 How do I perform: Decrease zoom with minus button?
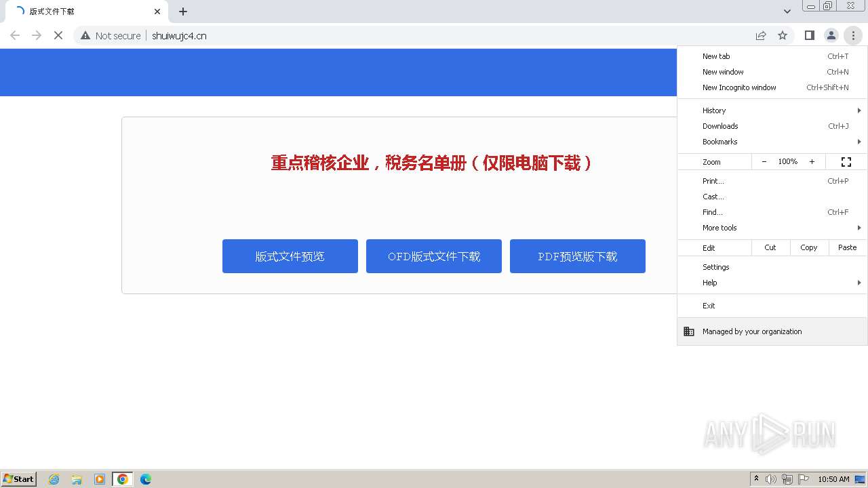click(x=764, y=161)
